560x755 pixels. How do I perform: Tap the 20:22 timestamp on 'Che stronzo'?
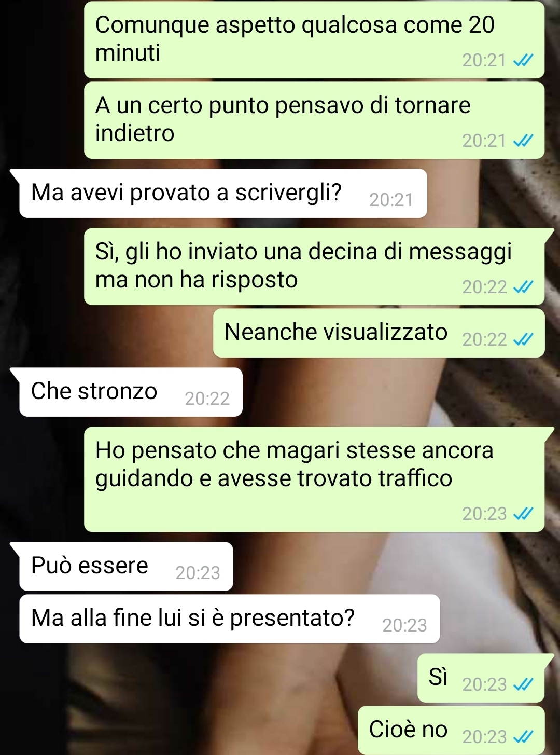207,398
